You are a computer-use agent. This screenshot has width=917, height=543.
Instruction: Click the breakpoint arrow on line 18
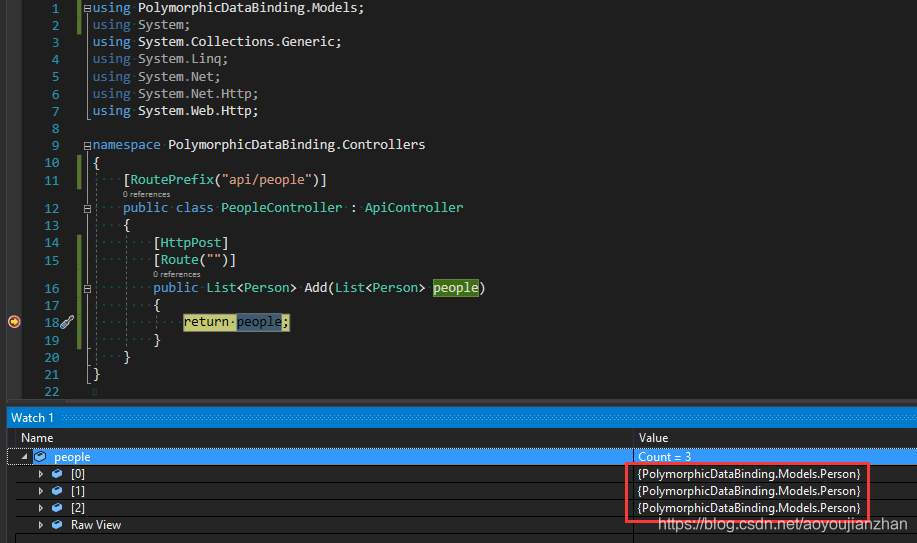click(x=14, y=322)
